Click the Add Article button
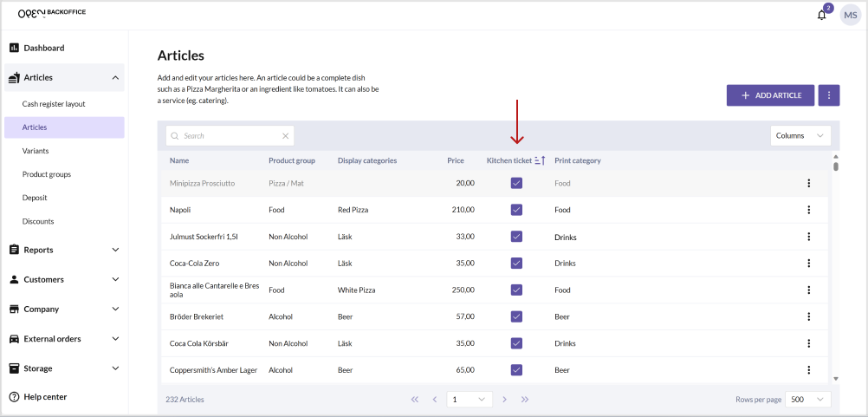 (770, 95)
